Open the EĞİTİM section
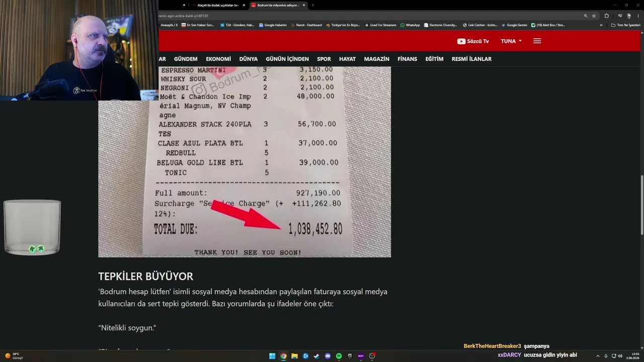644x362 pixels. pos(434,59)
